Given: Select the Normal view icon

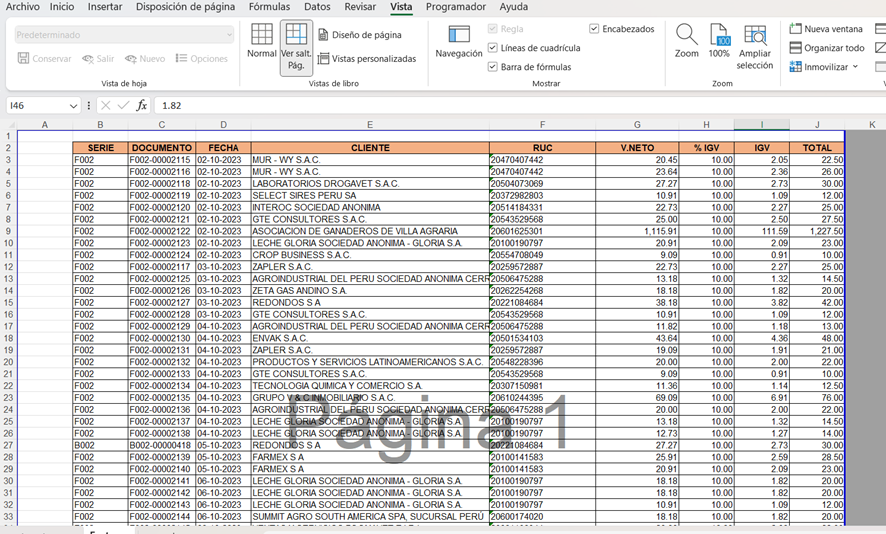Looking at the screenshot, I should [x=261, y=42].
